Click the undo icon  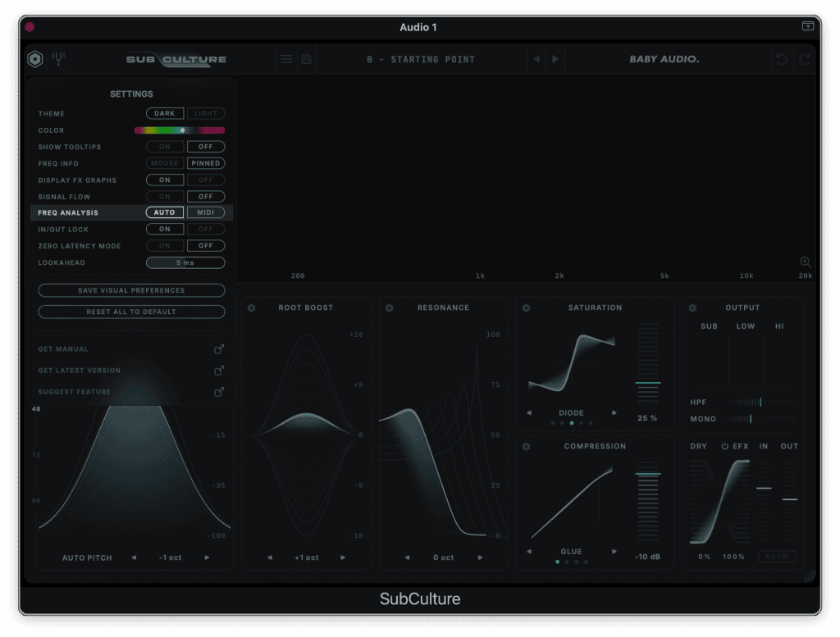click(x=782, y=59)
